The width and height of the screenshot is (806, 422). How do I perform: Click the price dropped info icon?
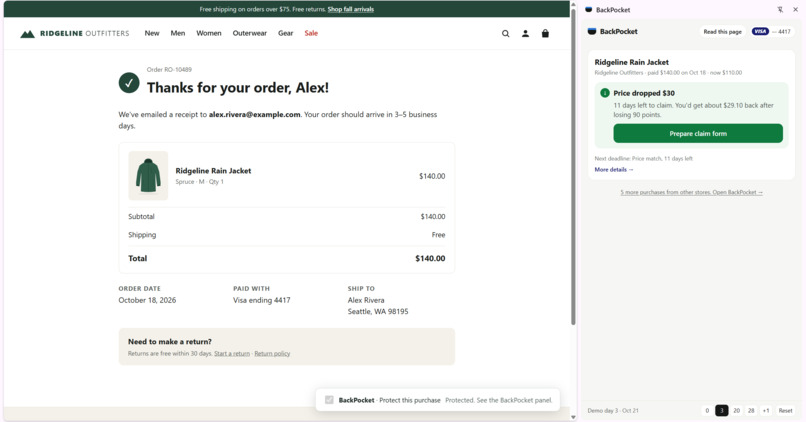[x=605, y=93]
